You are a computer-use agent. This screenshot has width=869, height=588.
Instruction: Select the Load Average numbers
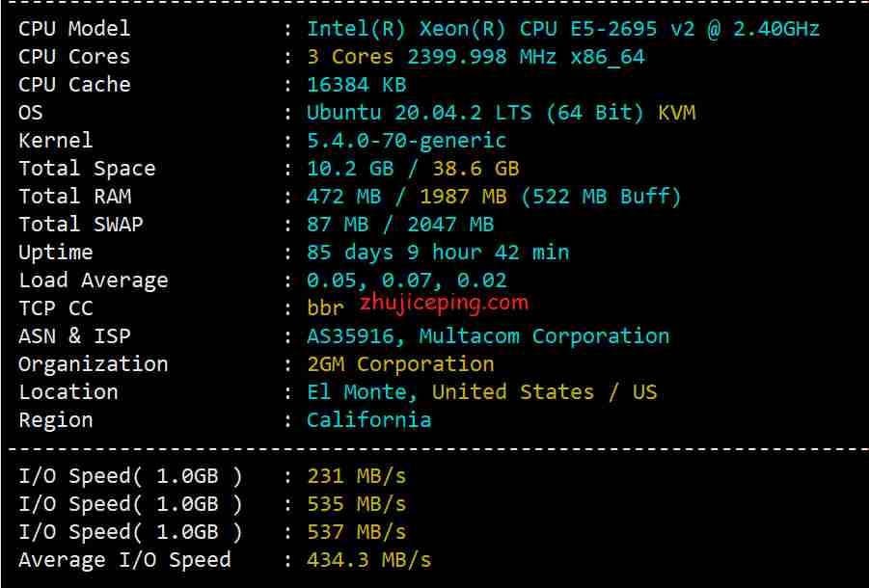(407, 281)
